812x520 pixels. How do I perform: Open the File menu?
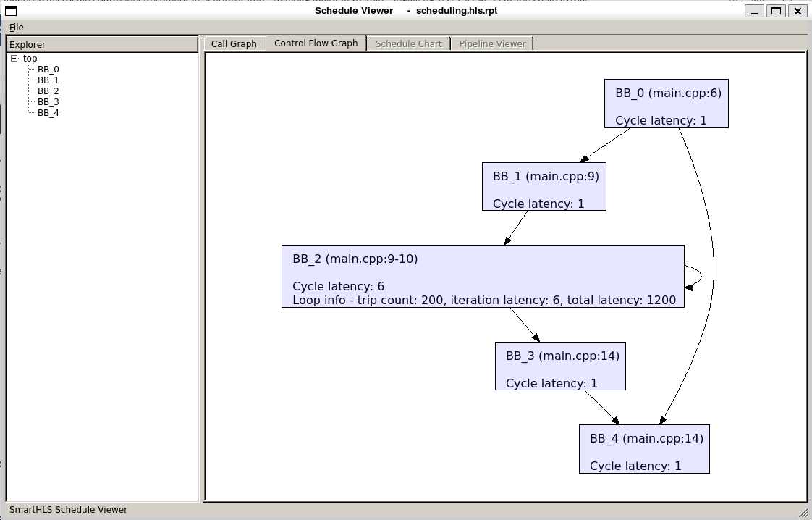tap(16, 27)
